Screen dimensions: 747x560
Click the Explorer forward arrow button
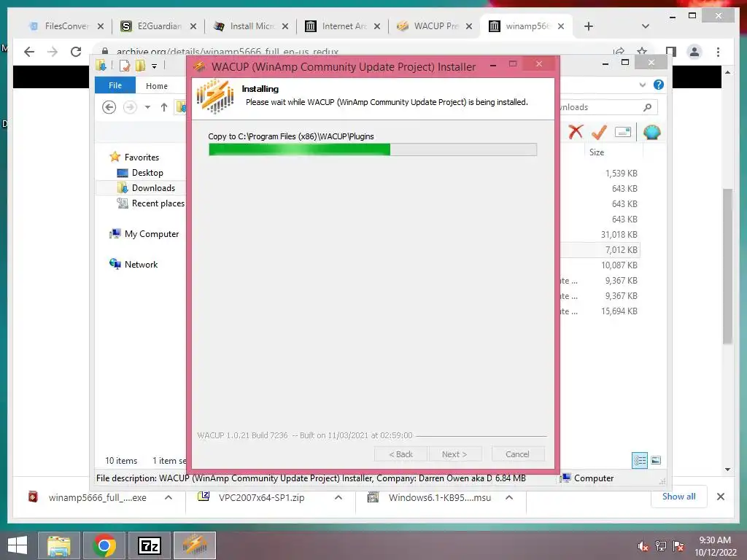click(130, 107)
